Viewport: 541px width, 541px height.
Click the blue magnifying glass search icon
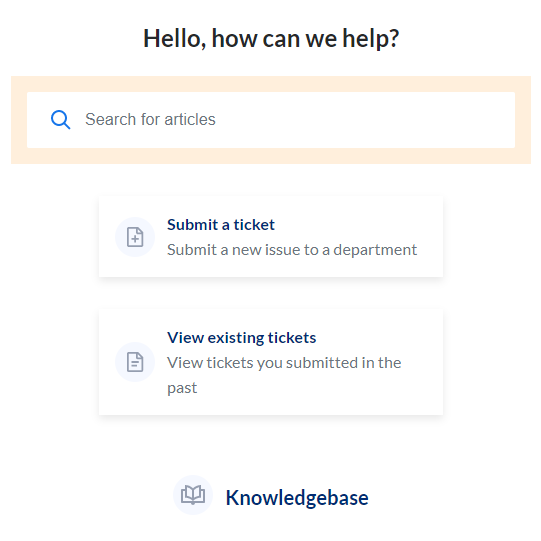(x=60, y=120)
